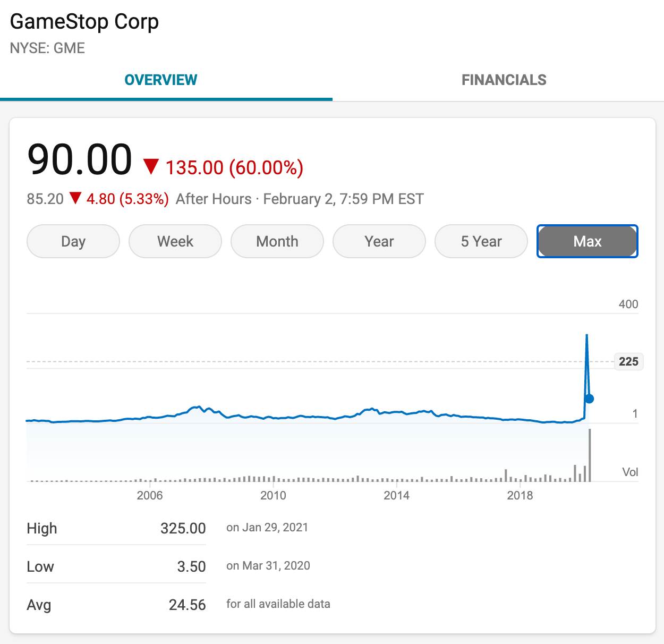Click the GameStop Corp title
This screenshot has width=664, height=644.
tap(84, 22)
